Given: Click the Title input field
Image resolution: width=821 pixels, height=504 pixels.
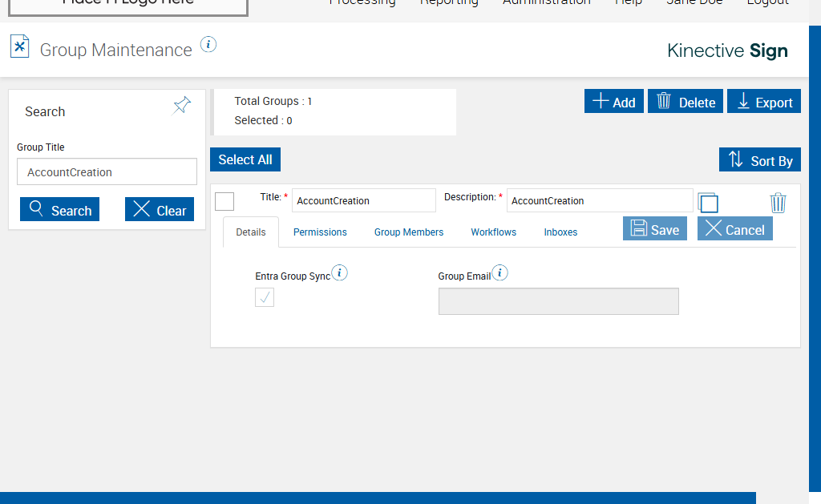Looking at the screenshot, I should (x=364, y=200).
